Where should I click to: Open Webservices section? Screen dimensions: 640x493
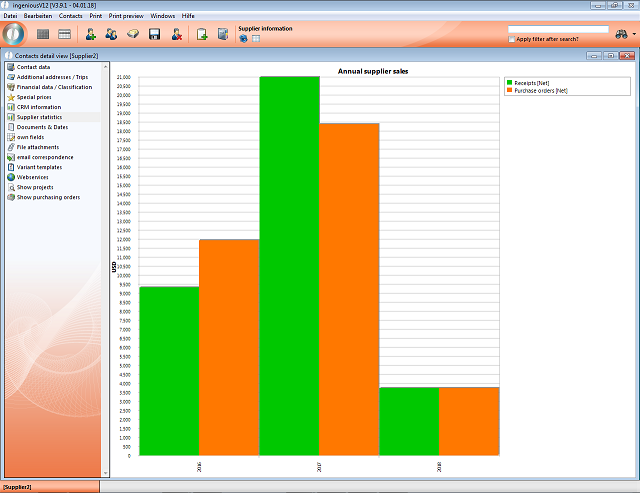pos(33,177)
